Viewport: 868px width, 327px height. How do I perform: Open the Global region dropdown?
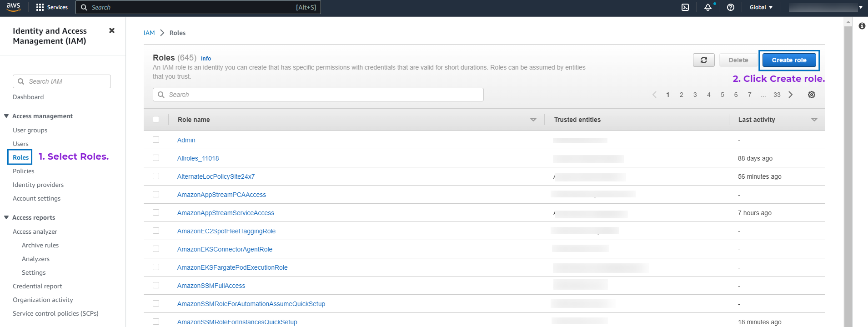coord(761,7)
